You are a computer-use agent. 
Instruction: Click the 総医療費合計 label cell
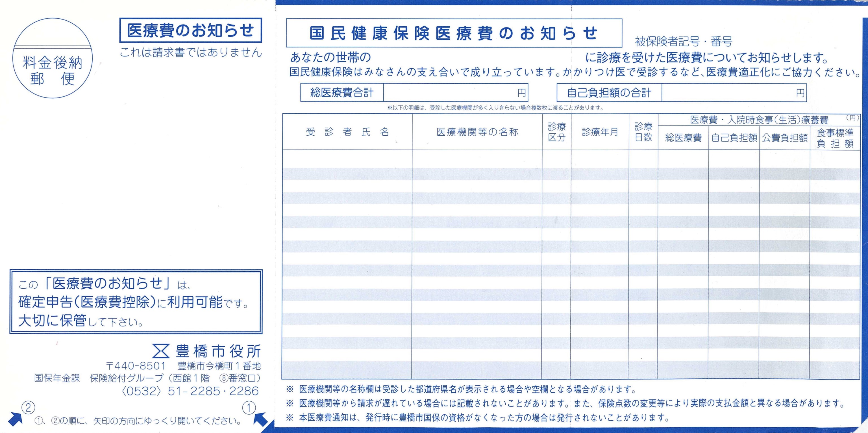click(x=342, y=92)
